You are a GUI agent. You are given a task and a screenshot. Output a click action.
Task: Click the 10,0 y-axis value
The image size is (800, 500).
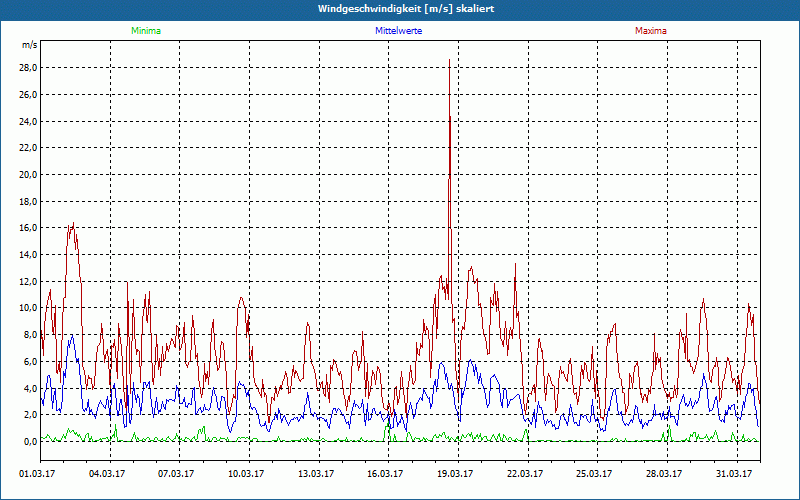click(x=28, y=308)
